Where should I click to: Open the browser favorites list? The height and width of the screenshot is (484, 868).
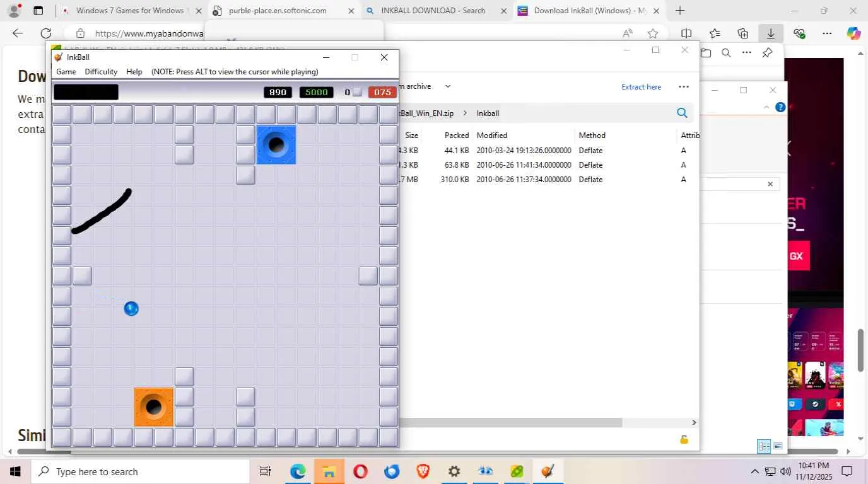[715, 33]
